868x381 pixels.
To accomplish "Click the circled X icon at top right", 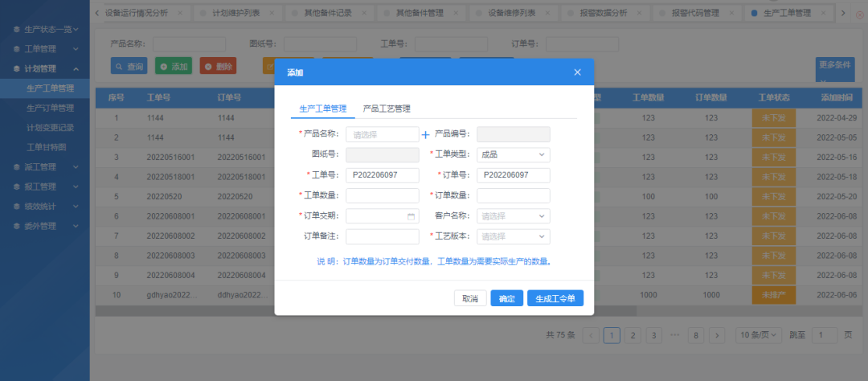I will coord(860,15).
